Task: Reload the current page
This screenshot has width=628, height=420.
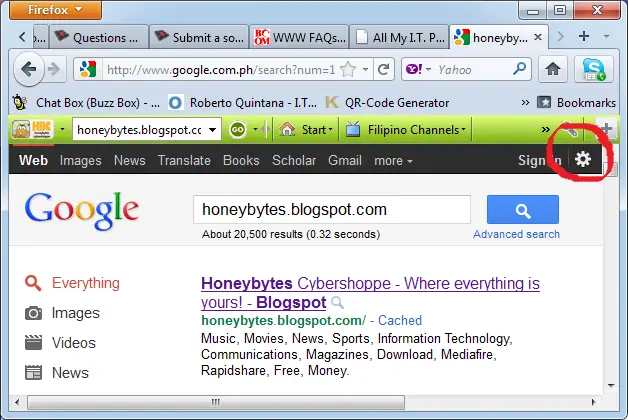Action: (384, 70)
